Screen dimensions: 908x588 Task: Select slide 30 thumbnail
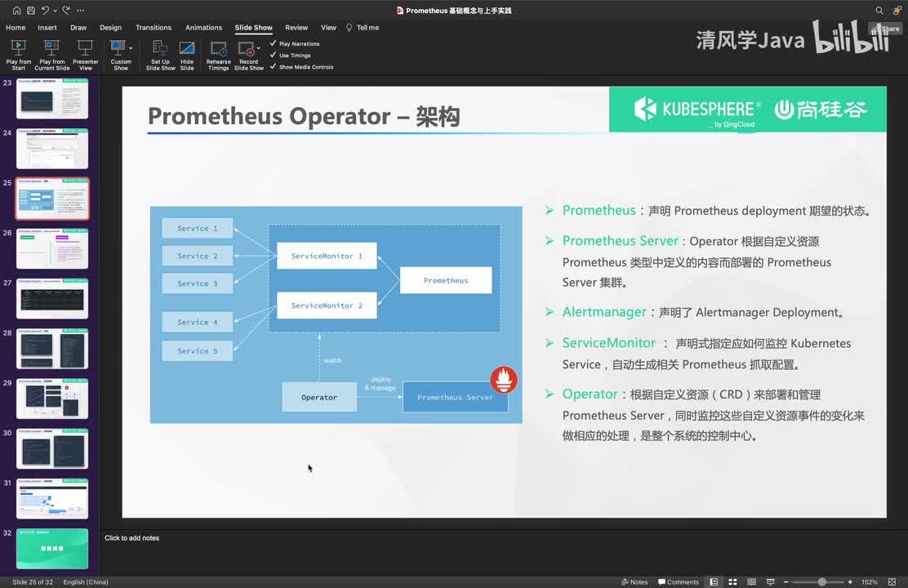(52, 448)
